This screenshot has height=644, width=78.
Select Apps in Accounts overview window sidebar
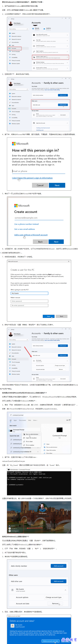point(13,45)
